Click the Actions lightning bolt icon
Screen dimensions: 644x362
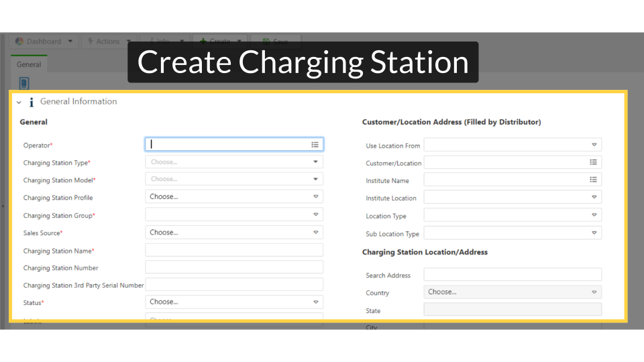point(91,42)
